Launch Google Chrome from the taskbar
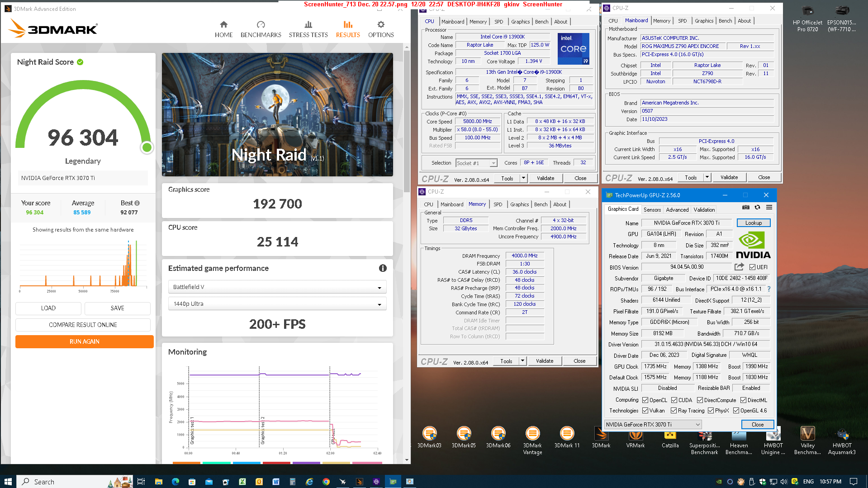Viewport: 868px width, 488px height. 326,482
